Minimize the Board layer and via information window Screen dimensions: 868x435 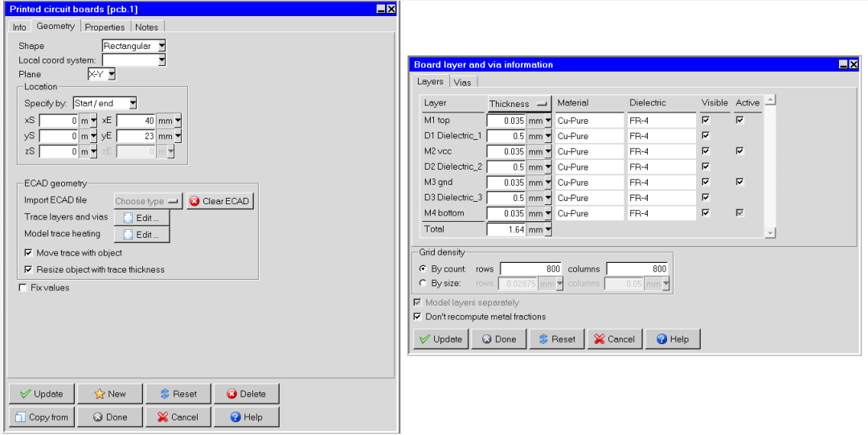click(x=844, y=64)
